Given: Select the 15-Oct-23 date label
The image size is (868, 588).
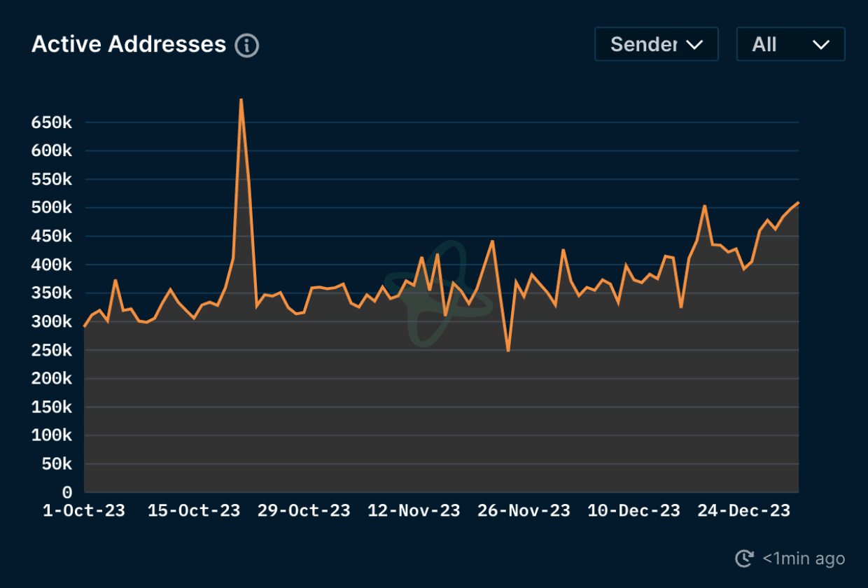Looking at the screenshot, I should pyautogui.click(x=194, y=511).
